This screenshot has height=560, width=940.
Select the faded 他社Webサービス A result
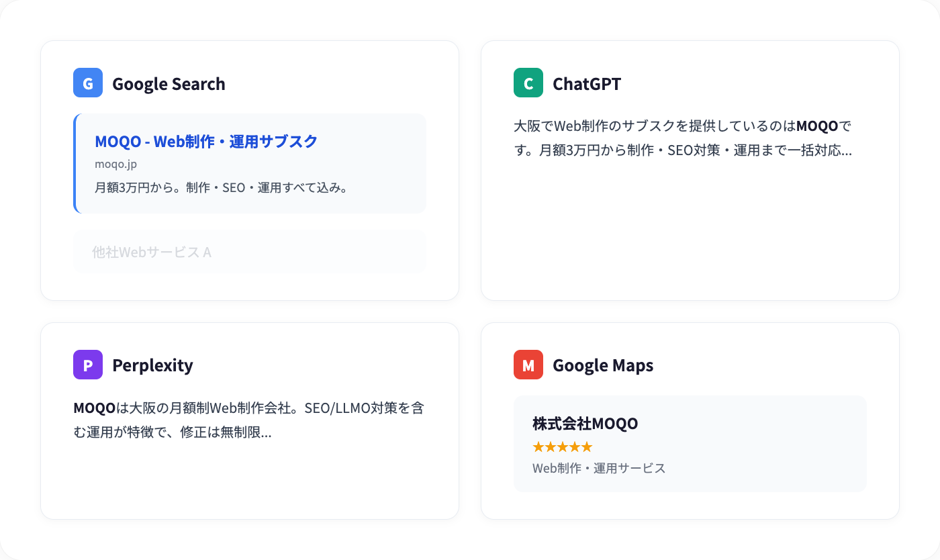point(152,252)
